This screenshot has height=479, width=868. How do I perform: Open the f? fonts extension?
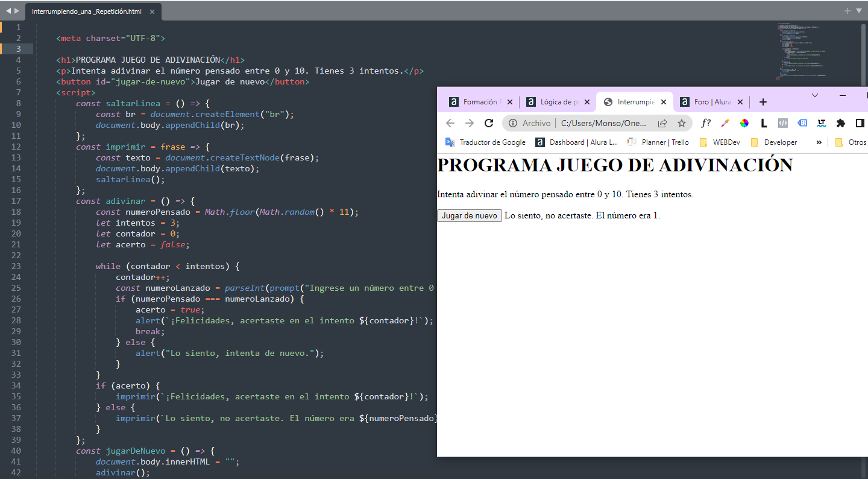[x=706, y=123]
